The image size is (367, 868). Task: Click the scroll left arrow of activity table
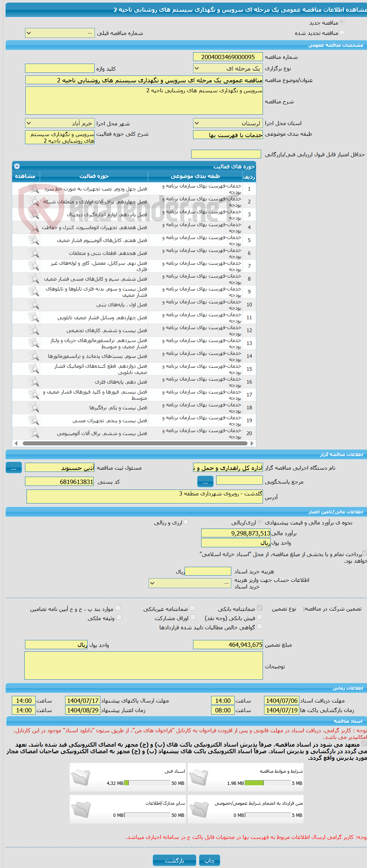click(16, 443)
